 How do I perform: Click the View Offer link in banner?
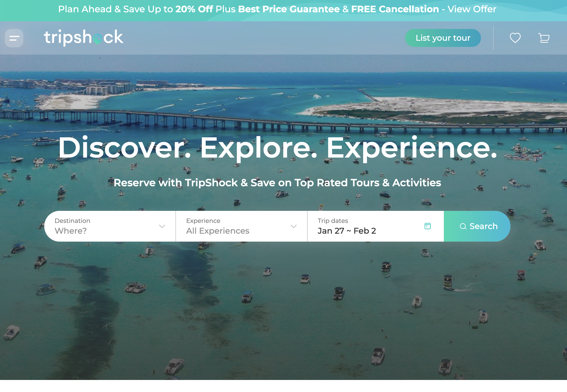472,9
